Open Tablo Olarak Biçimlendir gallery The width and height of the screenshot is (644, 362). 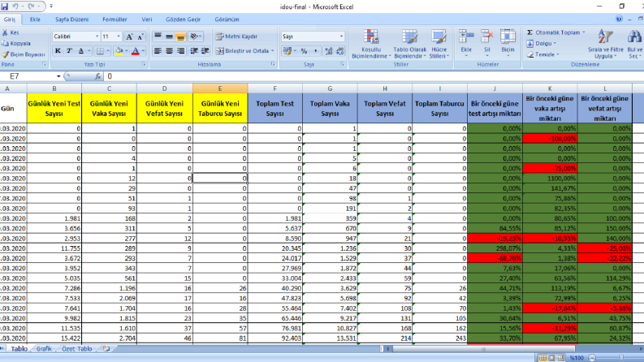(410, 44)
